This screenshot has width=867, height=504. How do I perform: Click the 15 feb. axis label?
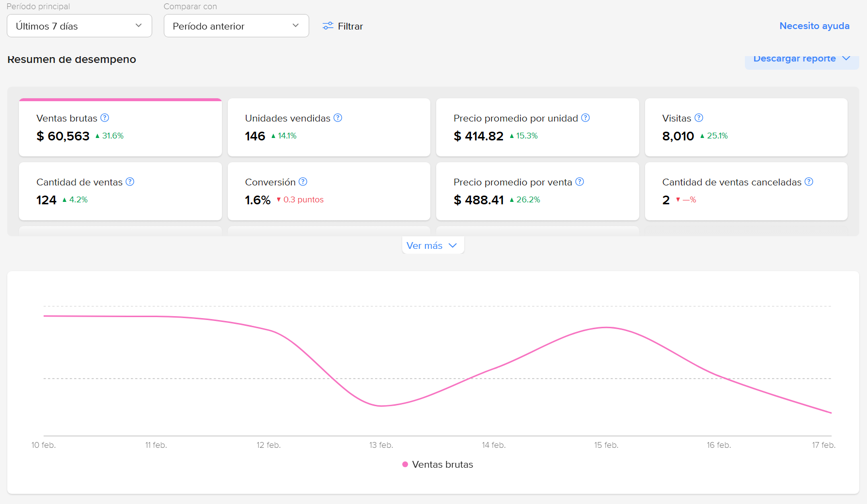pos(606,444)
